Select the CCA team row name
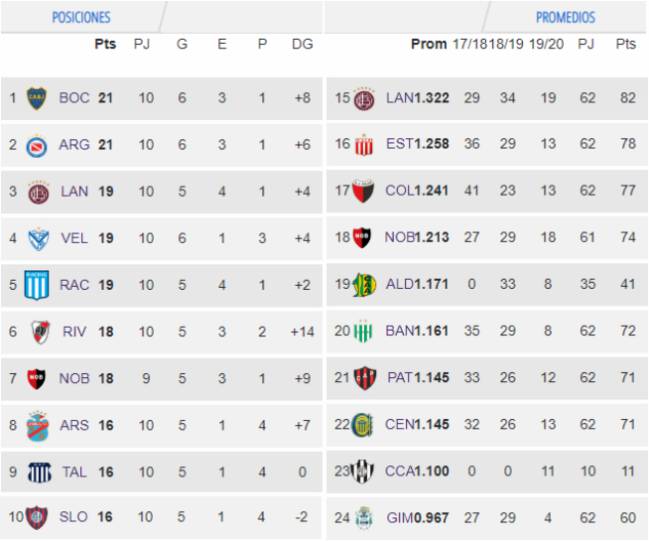This screenshot has width=649, height=541. pos(400,471)
